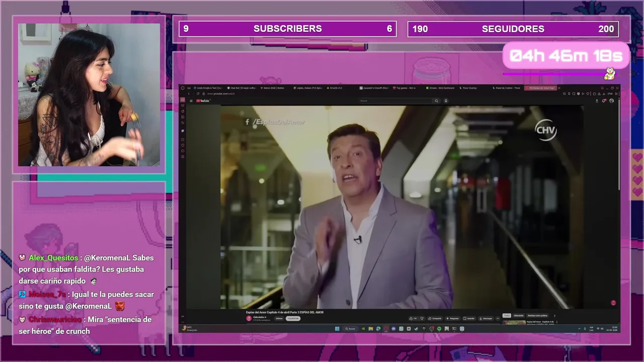Switch to the Kick Dashboard stream tab
Viewport: 644px width, 362px height.
pyautogui.click(x=441, y=88)
